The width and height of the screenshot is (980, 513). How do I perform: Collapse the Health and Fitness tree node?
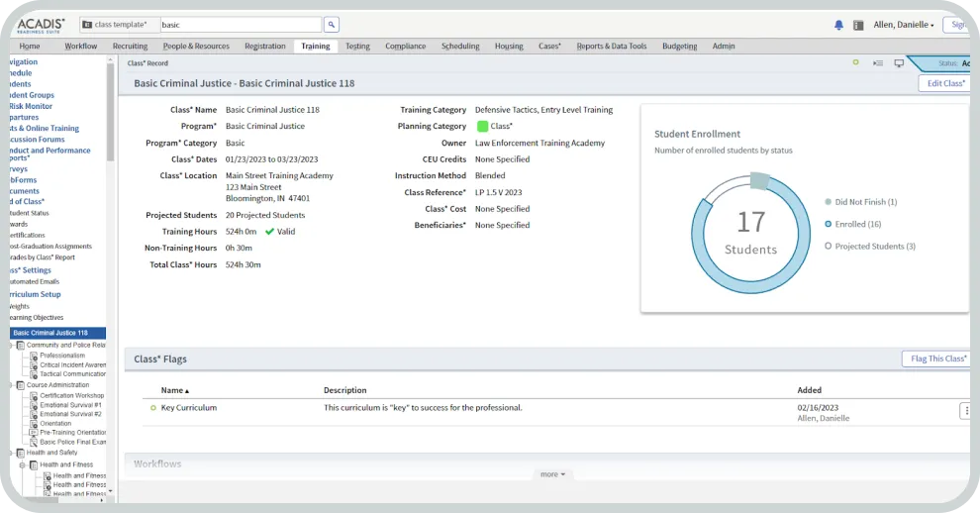pos(23,464)
